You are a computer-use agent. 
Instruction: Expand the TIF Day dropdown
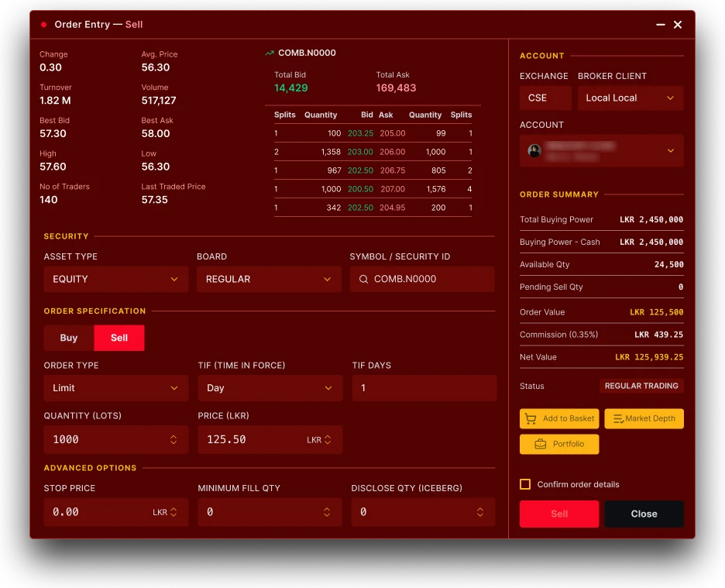pyautogui.click(x=270, y=387)
